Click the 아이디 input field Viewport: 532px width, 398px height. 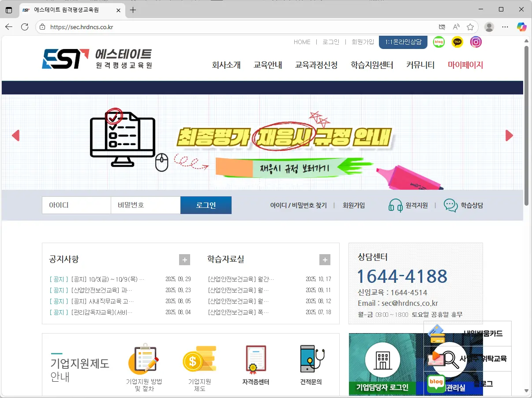pos(76,205)
